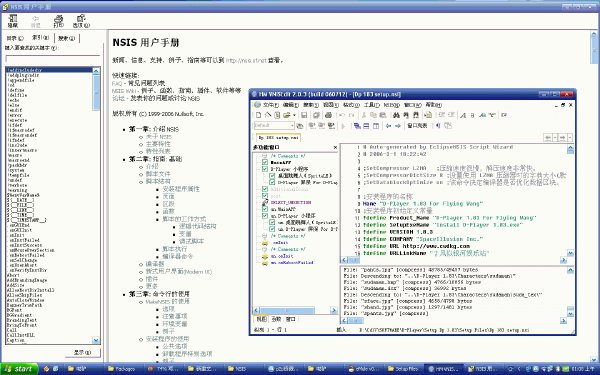Screen dimensions: 600x375
Task: Open the 帮助 menu in NIS Edit
Action: tap(434, 104)
